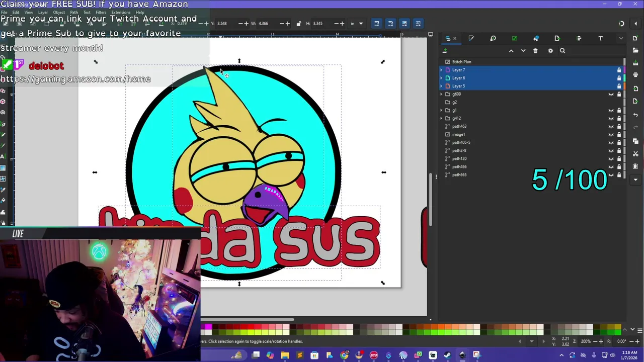Image resolution: width=644 pixels, height=362 pixels.
Task: Open the Filters menu
Action: (101, 13)
